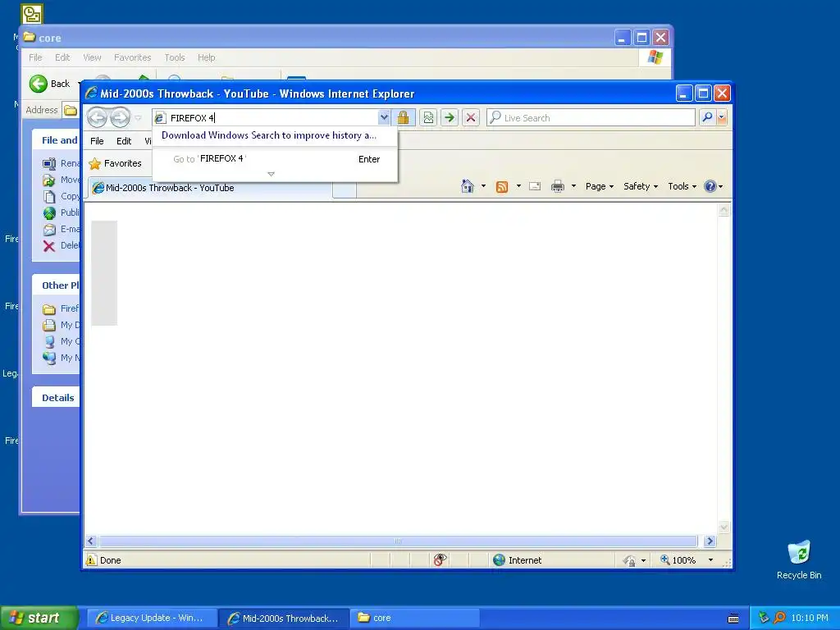Click the warning icon beside Done
840x630 pixels.
click(x=91, y=559)
